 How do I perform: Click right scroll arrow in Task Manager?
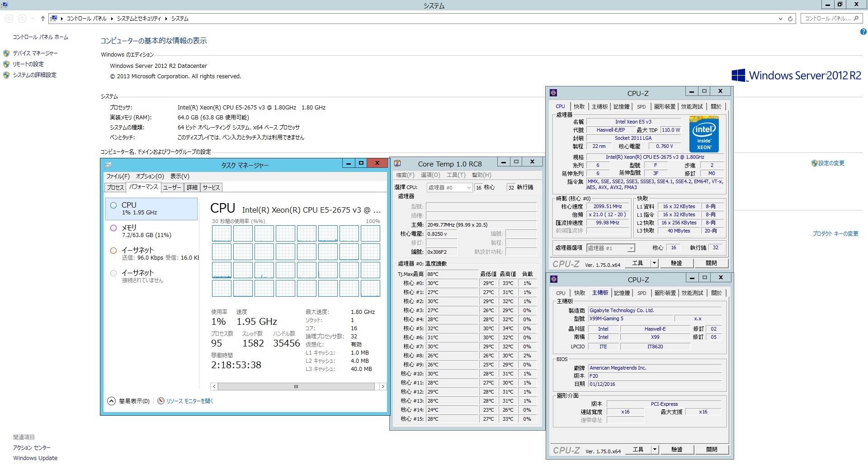[383, 387]
